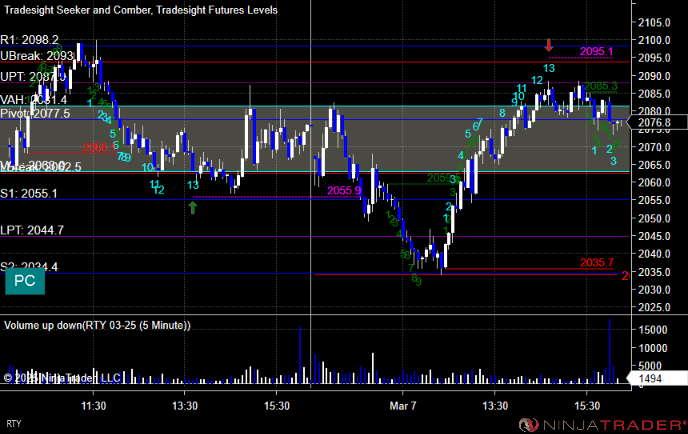Click the 15000 volume axis label

(x=653, y=330)
